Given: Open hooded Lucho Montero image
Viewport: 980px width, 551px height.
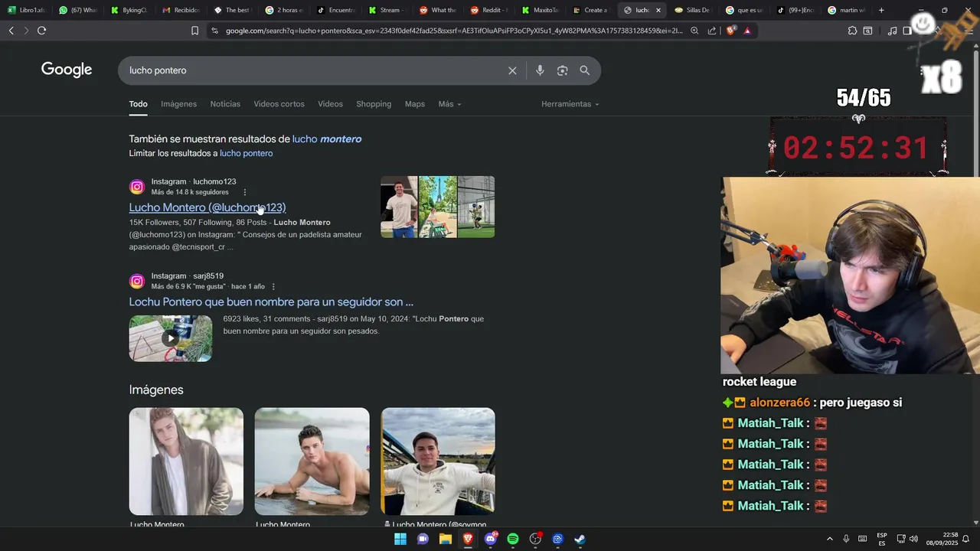Looking at the screenshot, I should pyautogui.click(x=186, y=461).
